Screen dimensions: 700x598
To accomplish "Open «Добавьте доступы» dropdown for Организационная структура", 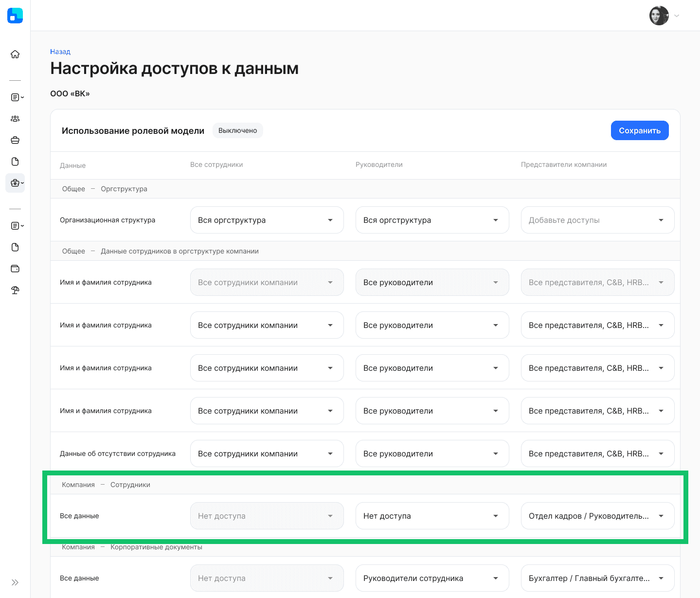I will tap(597, 220).
